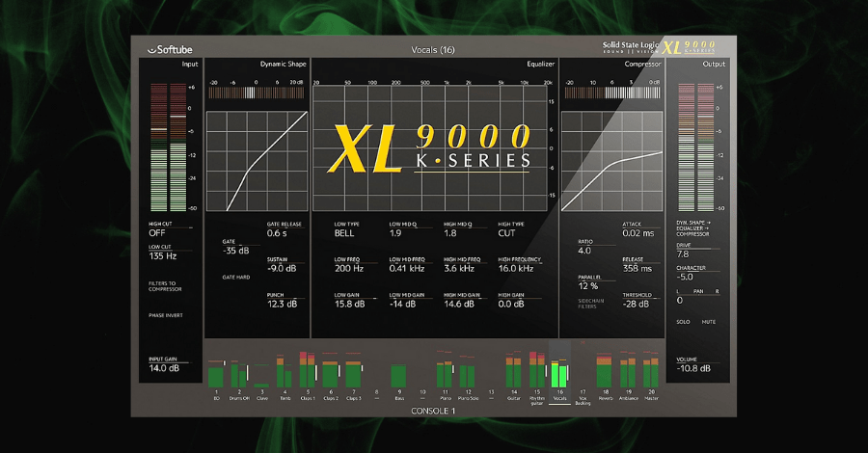Select highlighted Vocals channel 16 meter
Image resolution: width=868 pixels, height=453 pixels.
pyautogui.click(x=559, y=373)
